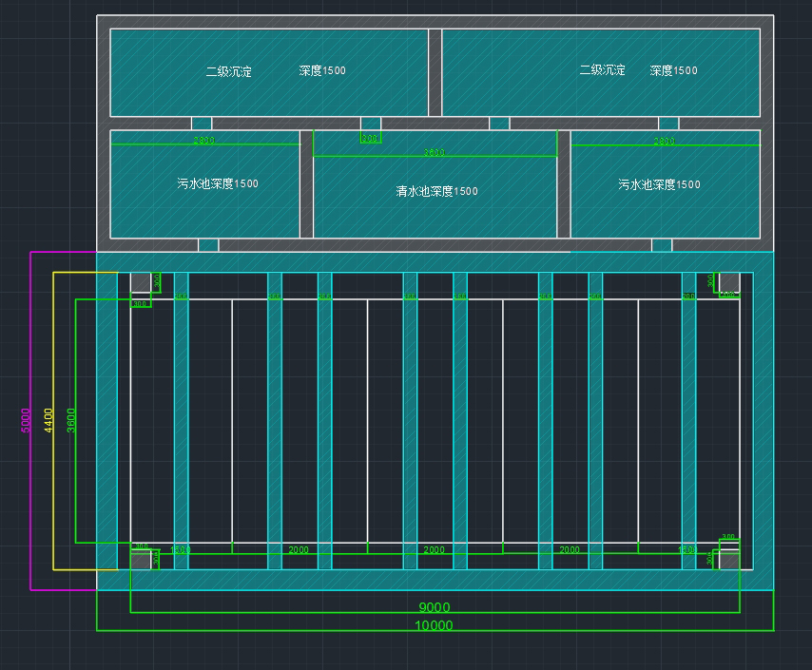This screenshot has width=812, height=670.
Task: Click the bottom-left "1500" dimension text
Action: coord(181,549)
